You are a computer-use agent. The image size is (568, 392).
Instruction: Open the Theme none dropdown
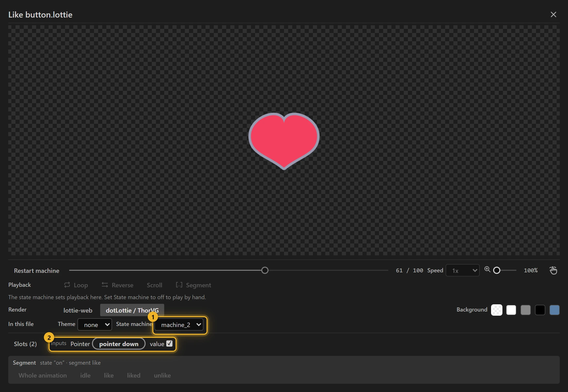pyautogui.click(x=95, y=324)
